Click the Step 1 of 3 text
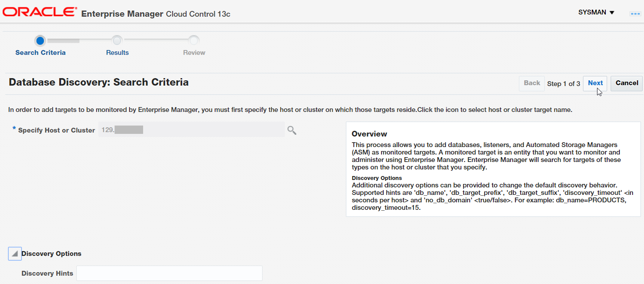644x284 pixels. [x=564, y=83]
